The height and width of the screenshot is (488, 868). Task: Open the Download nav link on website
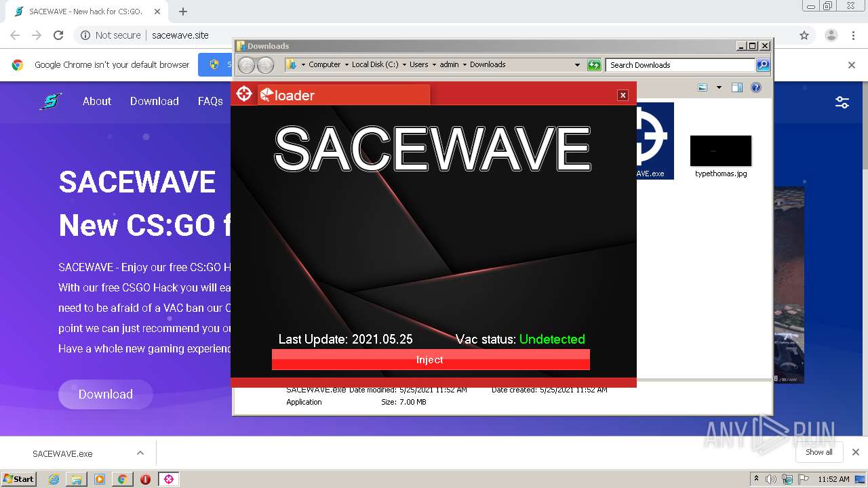click(x=155, y=101)
